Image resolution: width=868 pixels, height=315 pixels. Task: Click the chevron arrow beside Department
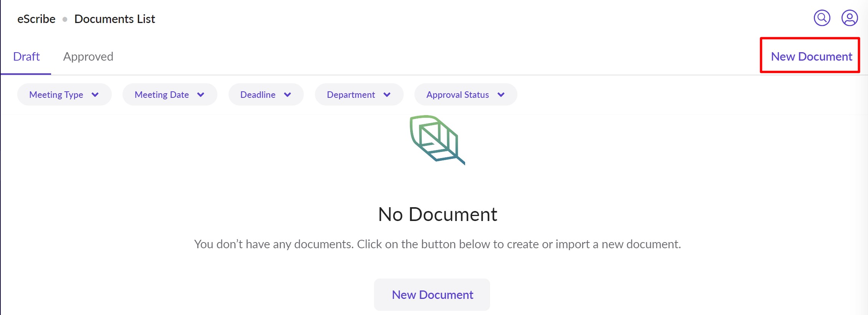[387, 95]
